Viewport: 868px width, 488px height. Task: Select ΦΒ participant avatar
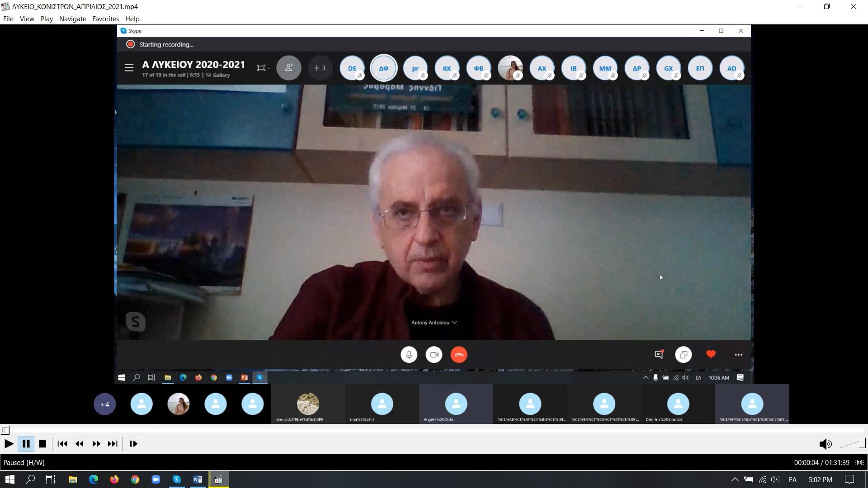tap(479, 68)
